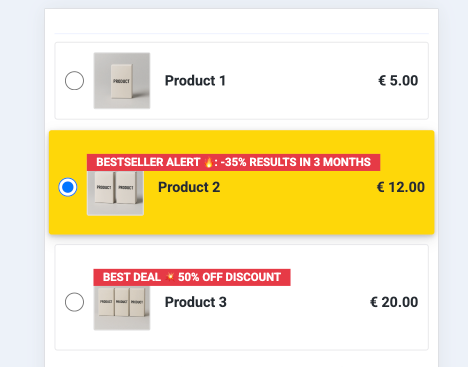Viewport: 468px width, 367px height.
Task: Click the fire emoji in Bestseller banner
Action: point(209,162)
